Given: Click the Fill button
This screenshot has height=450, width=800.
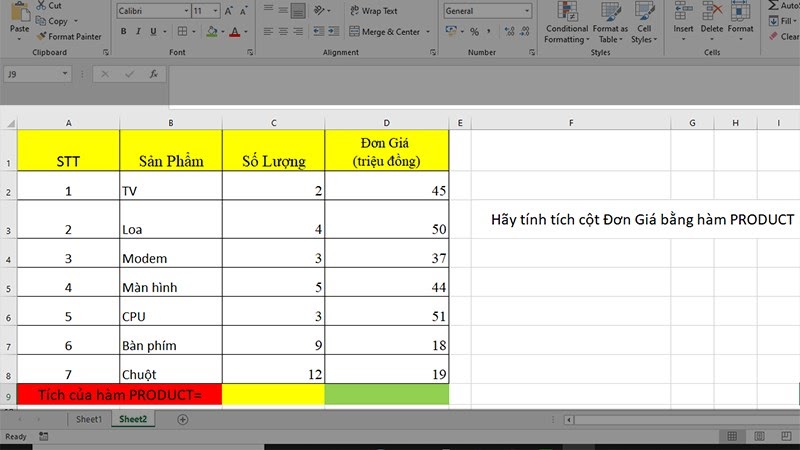Looking at the screenshot, I should [x=781, y=21].
